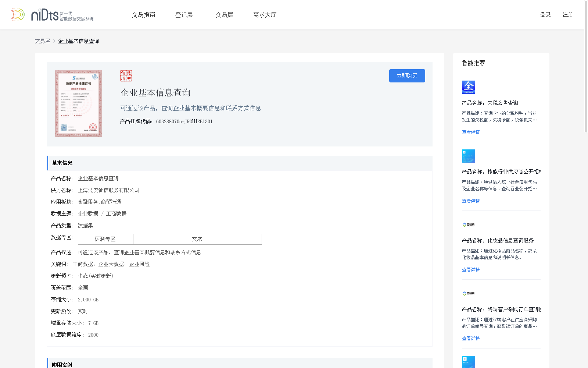View details for 终端客户采购订单查询
Screen dimensions: 588x368
pos(471,339)
